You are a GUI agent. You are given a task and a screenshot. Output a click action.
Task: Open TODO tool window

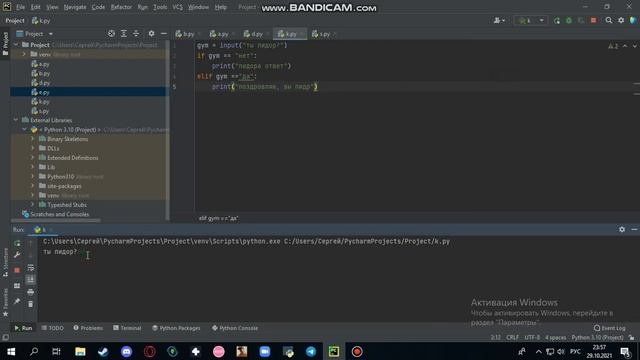coord(53,328)
